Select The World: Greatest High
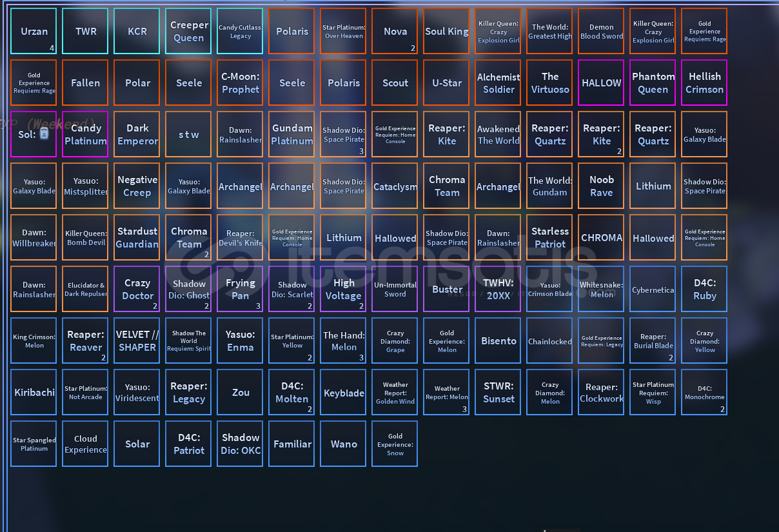779x532 pixels. [x=549, y=31]
